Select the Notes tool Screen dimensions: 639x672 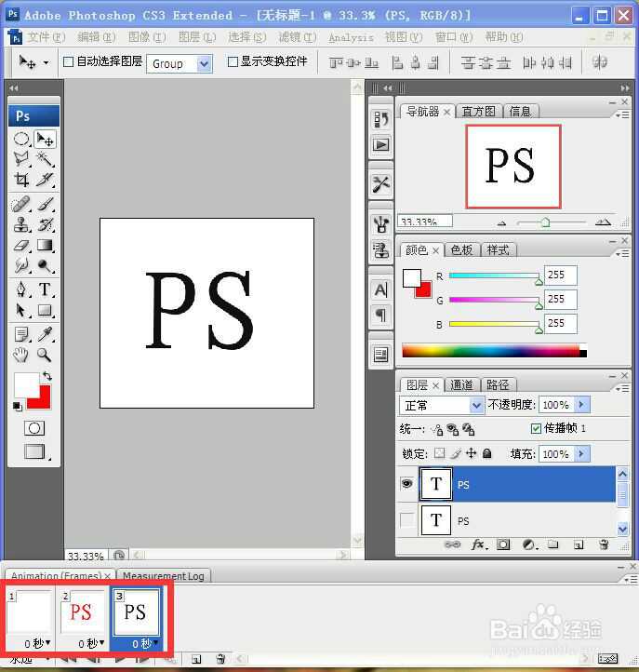pos(21,334)
